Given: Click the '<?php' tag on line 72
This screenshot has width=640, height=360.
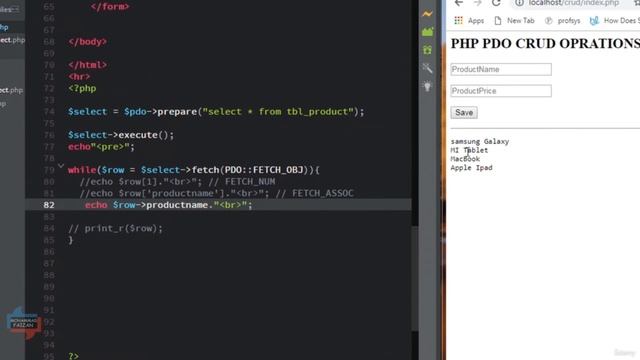Looking at the screenshot, I should pyautogui.click(x=82, y=88).
